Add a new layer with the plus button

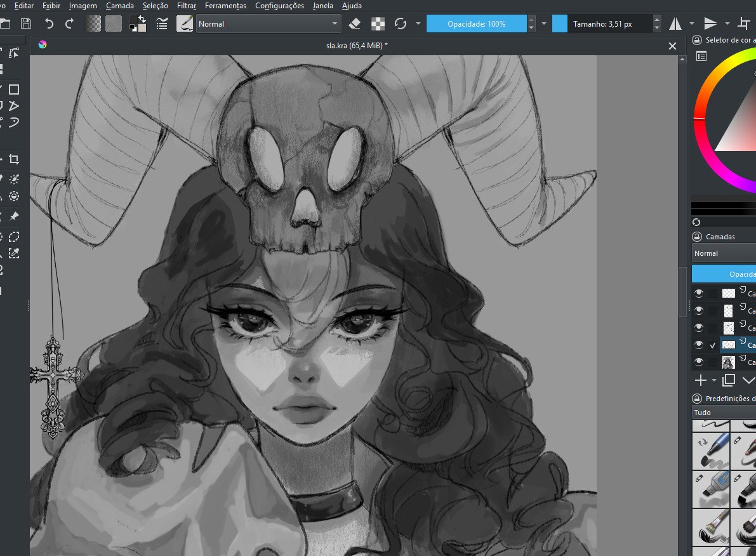tap(701, 380)
